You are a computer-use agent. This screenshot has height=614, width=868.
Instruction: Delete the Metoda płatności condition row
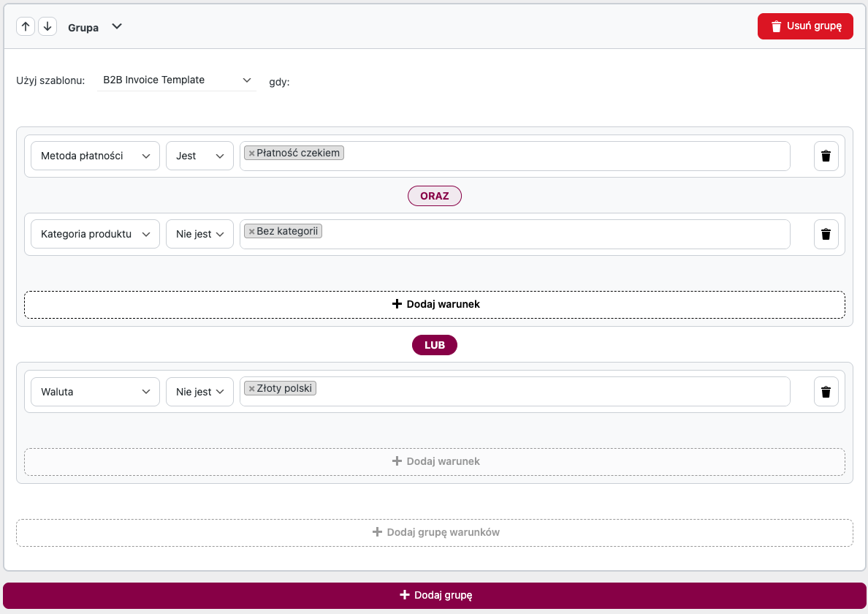(826, 156)
